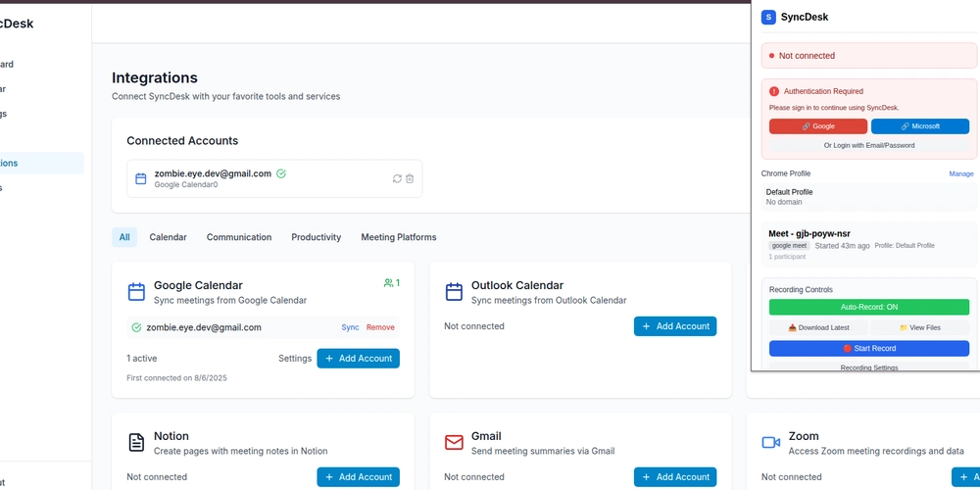Open the Meet - gjb-poyw-nsr meeting entry

tap(868, 244)
